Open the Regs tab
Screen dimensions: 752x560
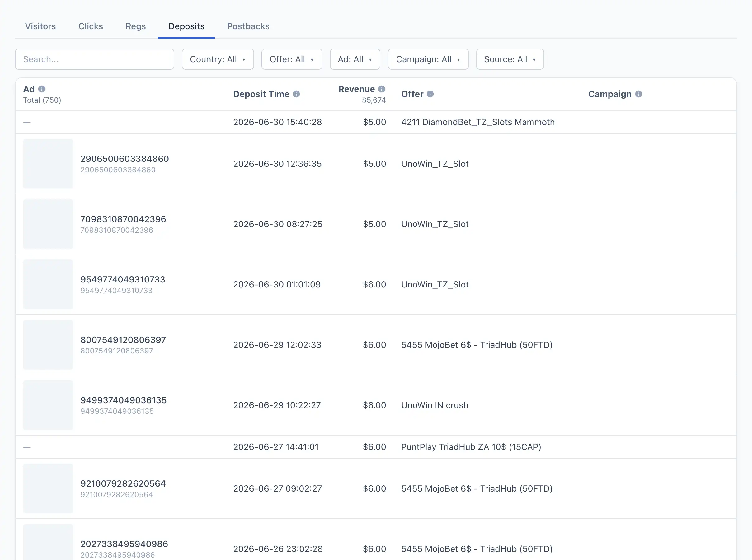pos(136,26)
